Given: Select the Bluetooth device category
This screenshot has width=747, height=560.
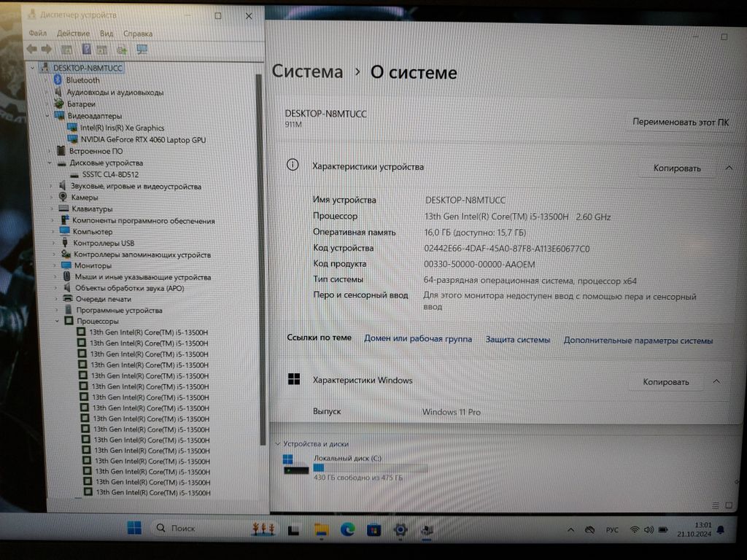Looking at the screenshot, I should (x=82, y=80).
